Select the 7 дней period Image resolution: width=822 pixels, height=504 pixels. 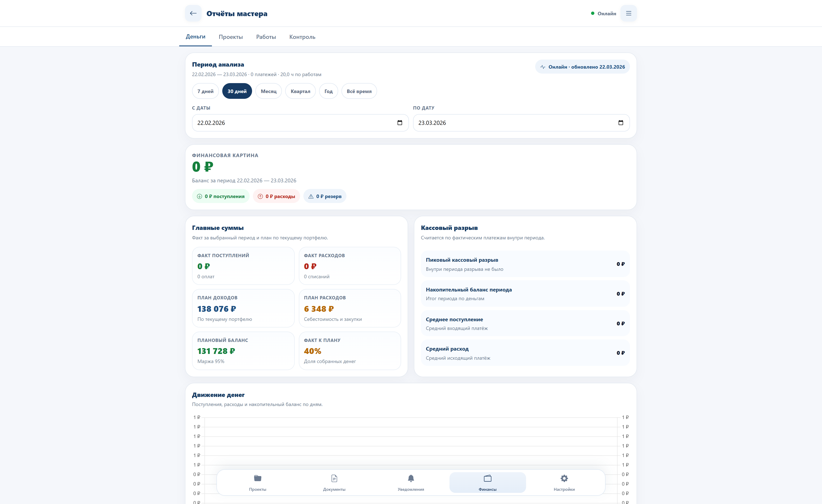[x=205, y=91]
